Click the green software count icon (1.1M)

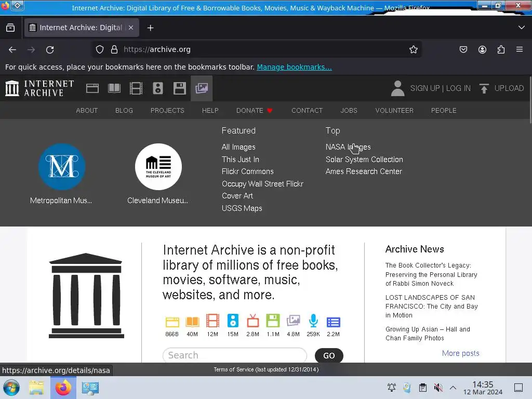(x=273, y=321)
